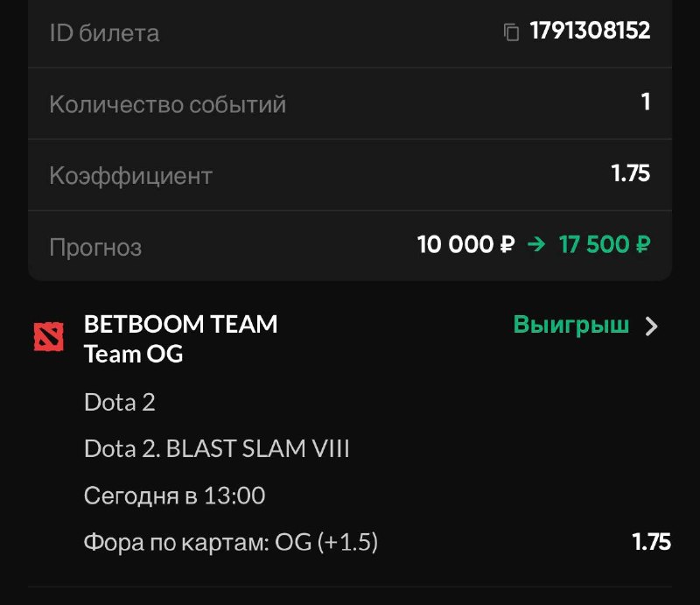Screen dimensions: 700x605
Task: Click the green arrow between stake and payout
Action: pos(536,244)
